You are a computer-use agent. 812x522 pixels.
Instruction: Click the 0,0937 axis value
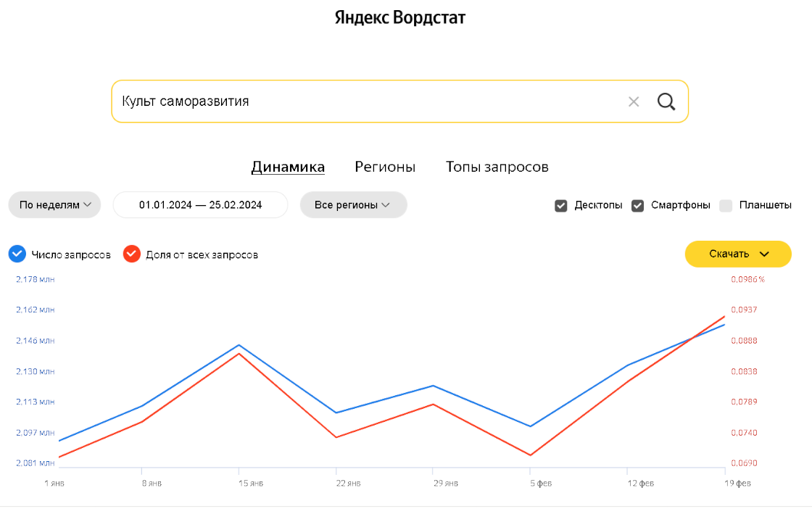pos(744,310)
